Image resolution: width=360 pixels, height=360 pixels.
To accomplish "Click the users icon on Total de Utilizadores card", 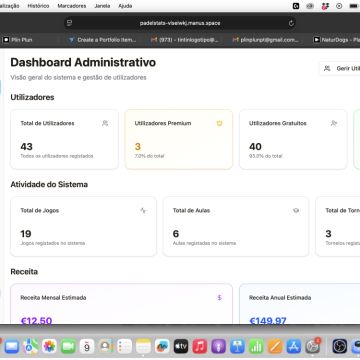I will click(105, 123).
